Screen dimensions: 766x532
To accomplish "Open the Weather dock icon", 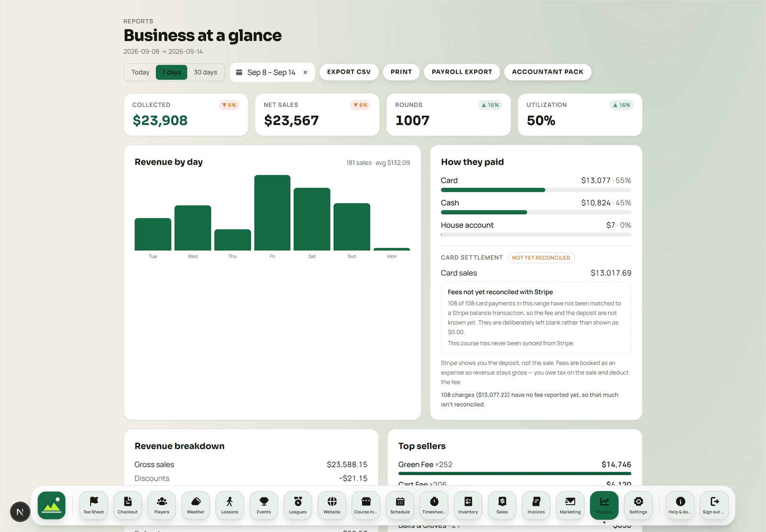I will point(195,505).
